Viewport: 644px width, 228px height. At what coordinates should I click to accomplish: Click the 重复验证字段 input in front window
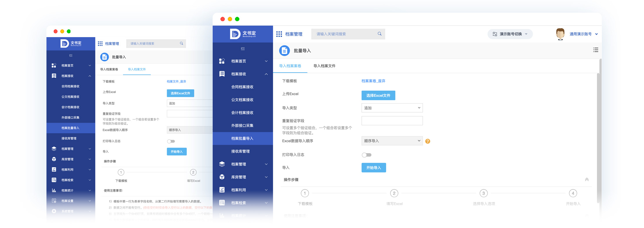pyautogui.click(x=392, y=121)
